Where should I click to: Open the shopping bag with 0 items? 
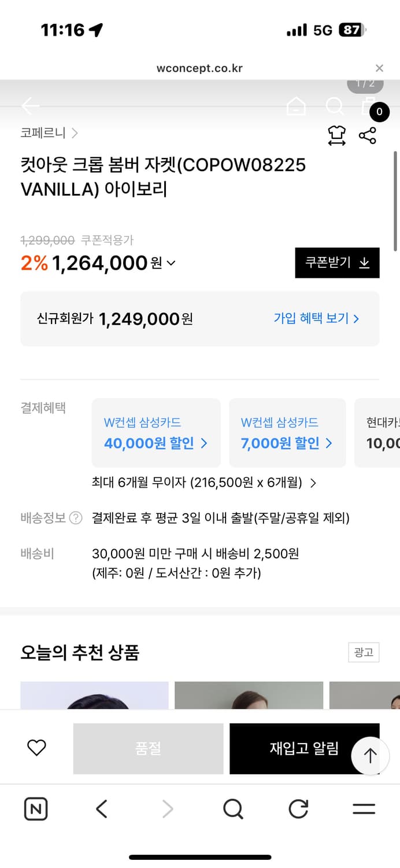tap(369, 106)
